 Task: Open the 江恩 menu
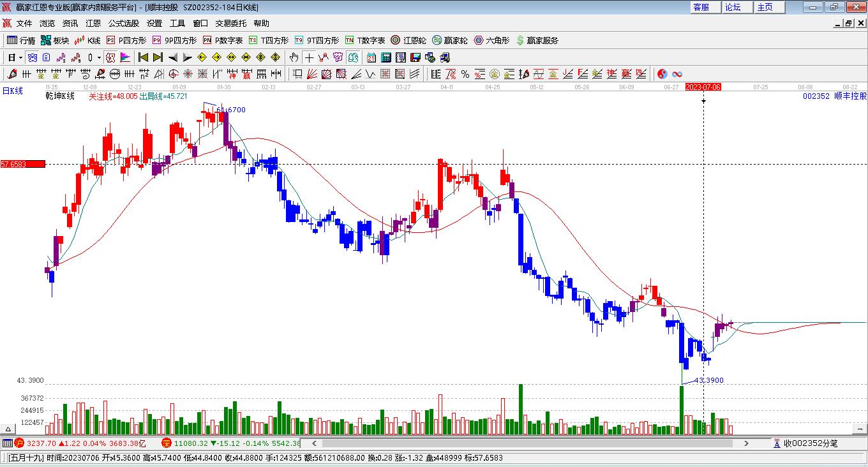pyautogui.click(x=93, y=24)
